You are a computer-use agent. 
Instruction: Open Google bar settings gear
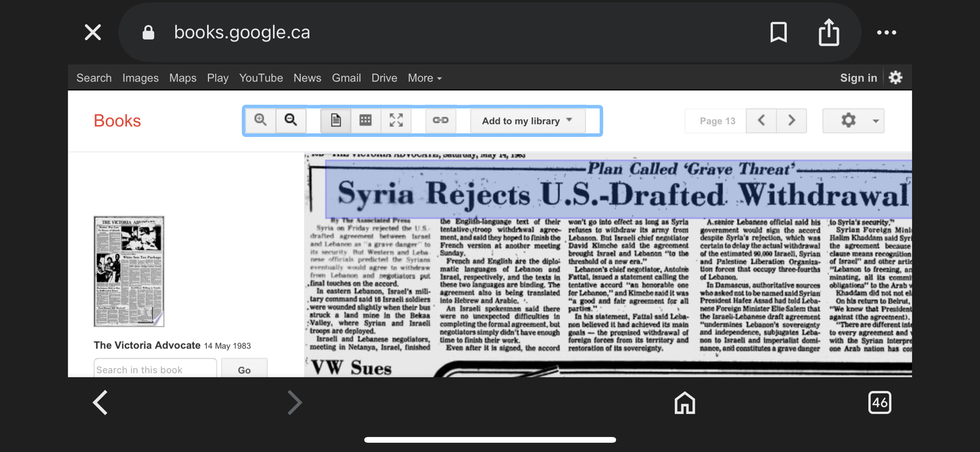(x=896, y=77)
